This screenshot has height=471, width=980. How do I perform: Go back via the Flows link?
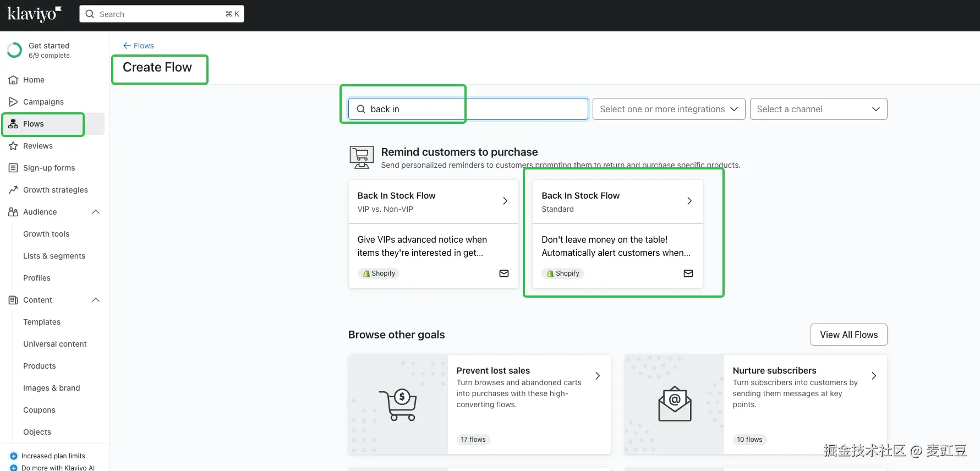[139, 46]
